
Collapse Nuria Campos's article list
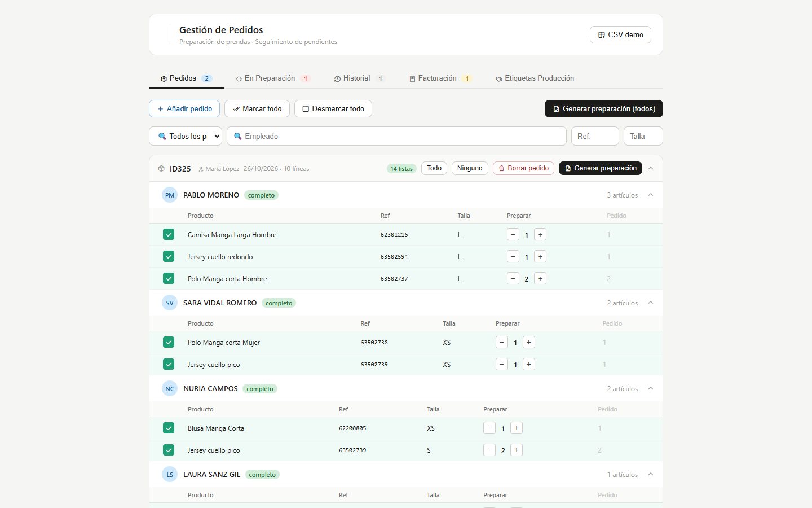pyautogui.click(x=651, y=388)
